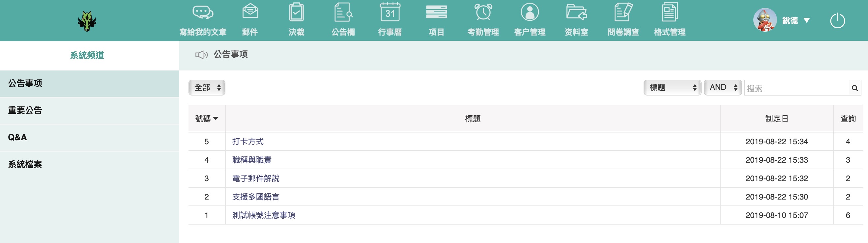Expand the 全部 category dropdown

[207, 88]
